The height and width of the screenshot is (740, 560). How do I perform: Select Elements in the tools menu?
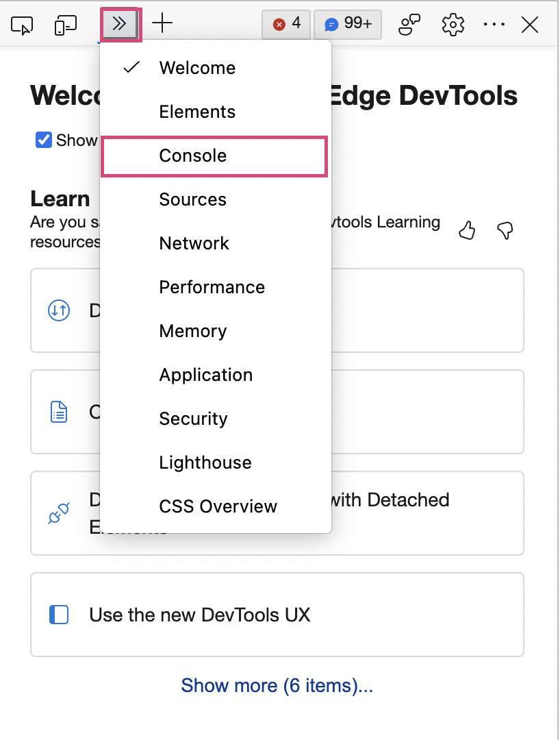pos(216,112)
